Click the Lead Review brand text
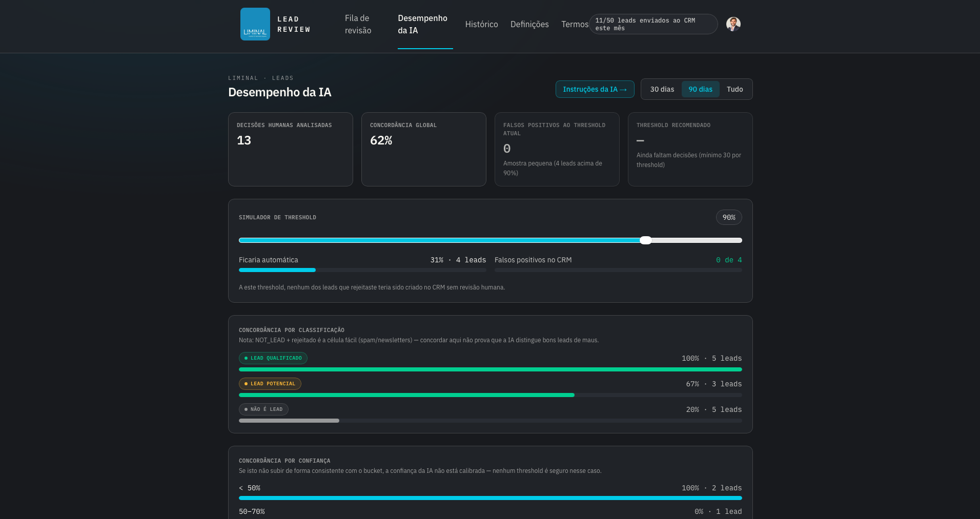 294,24
